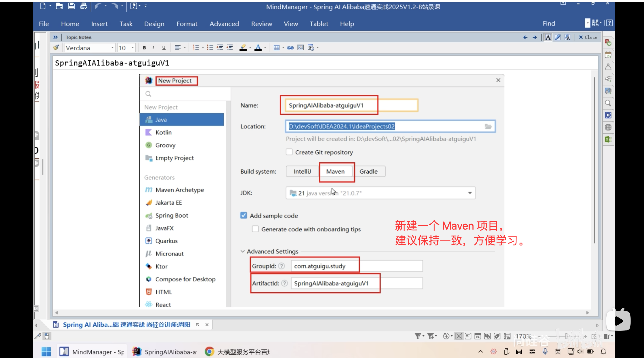Open the Review menu
The width and height of the screenshot is (644, 358).
[x=261, y=24]
